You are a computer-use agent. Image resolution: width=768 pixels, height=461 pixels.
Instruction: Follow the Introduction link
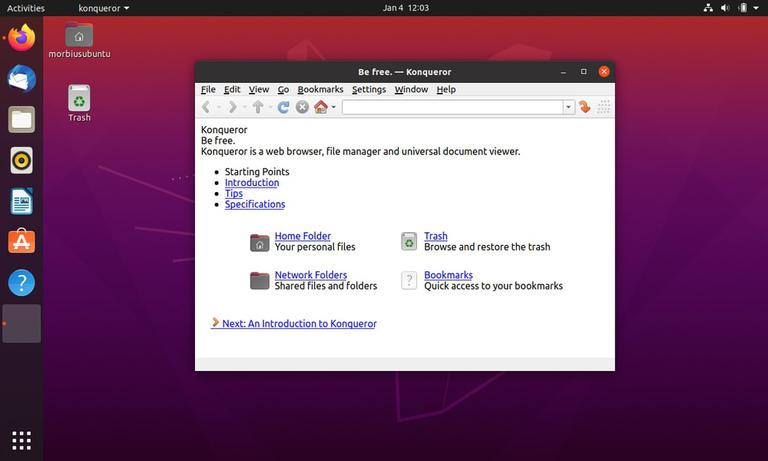point(252,182)
